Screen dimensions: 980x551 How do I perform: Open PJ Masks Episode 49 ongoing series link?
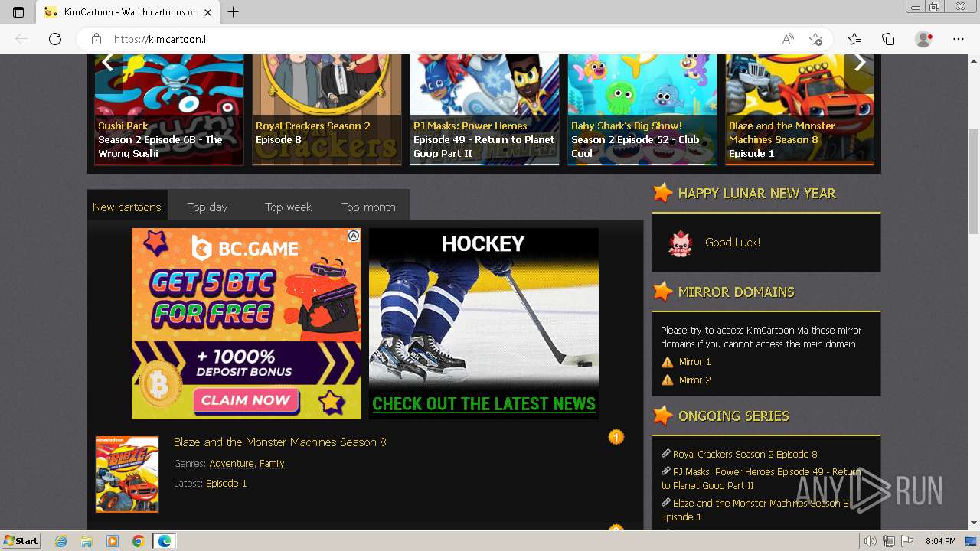coord(761,478)
